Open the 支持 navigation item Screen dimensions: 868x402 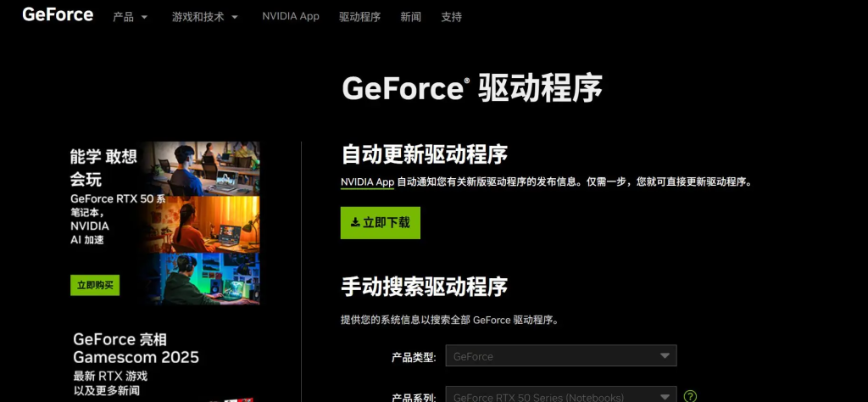coord(451,17)
